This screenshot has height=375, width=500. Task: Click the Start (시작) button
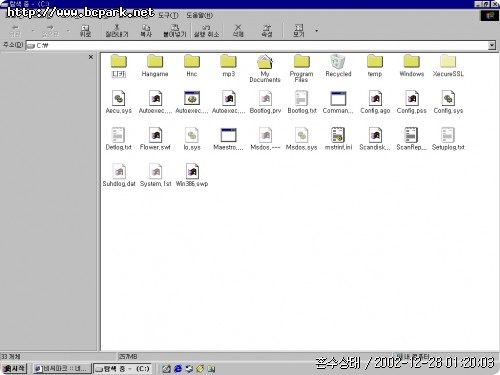[x=14, y=369]
